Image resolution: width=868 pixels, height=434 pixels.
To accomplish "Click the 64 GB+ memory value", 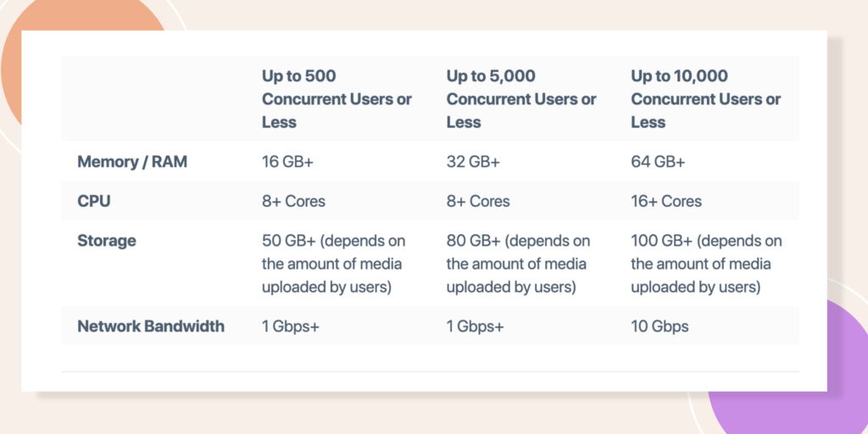I will coord(658,162).
